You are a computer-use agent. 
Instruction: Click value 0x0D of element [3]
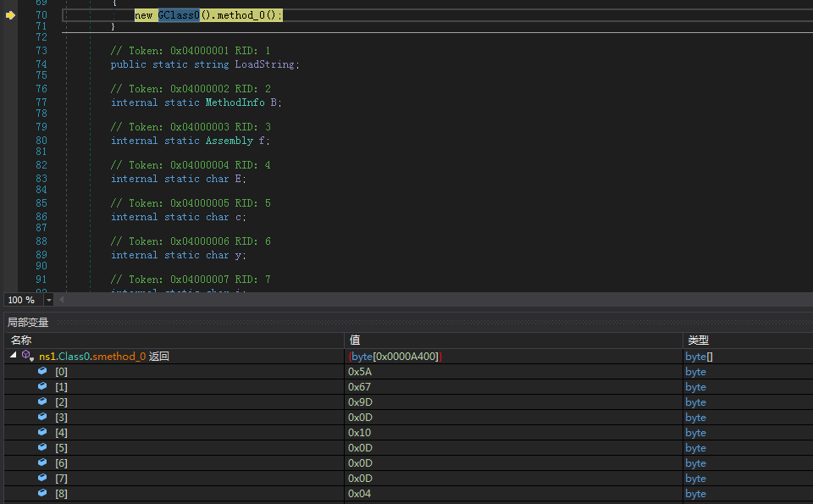[361, 418]
